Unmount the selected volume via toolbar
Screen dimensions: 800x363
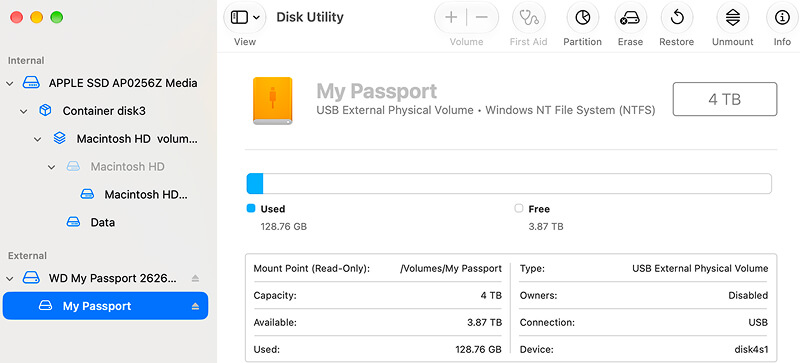733,18
